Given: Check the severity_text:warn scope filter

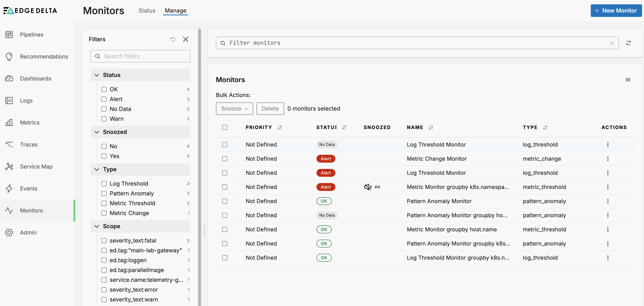Looking at the screenshot, I should point(104,300).
